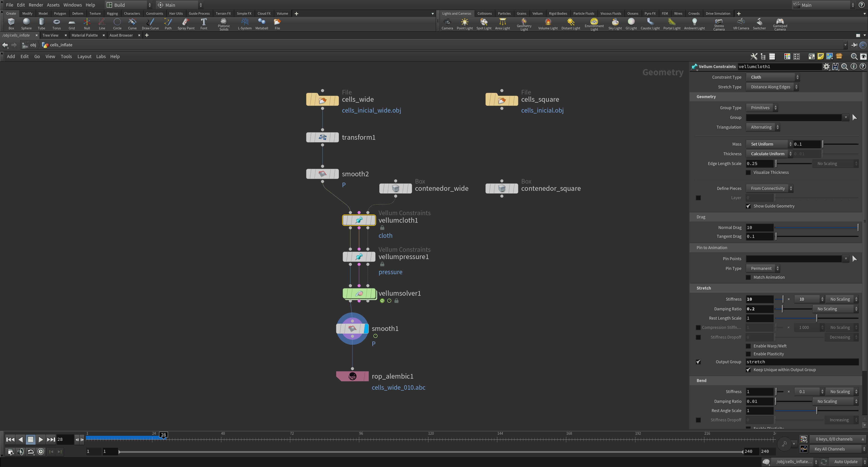868x467 pixels.
Task: Click the Torus shelf tool
Action: click(56, 24)
